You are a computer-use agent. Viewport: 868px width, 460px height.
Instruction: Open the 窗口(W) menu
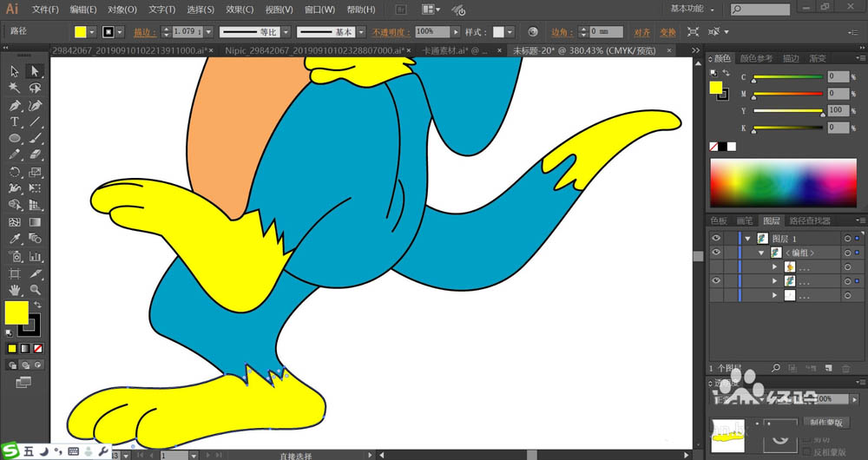[320, 10]
